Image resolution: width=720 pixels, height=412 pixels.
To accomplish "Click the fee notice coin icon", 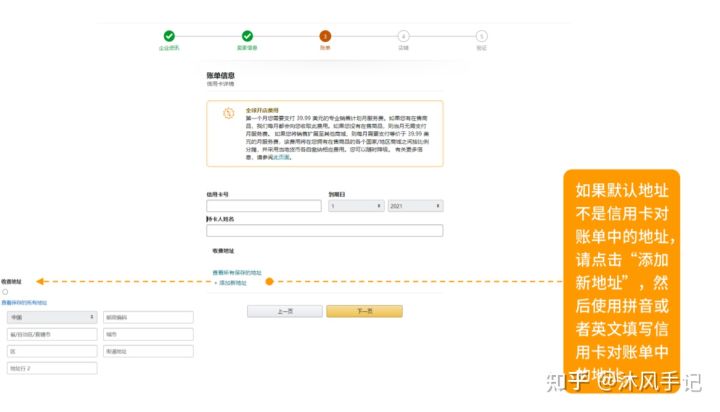I will [x=229, y=113].
